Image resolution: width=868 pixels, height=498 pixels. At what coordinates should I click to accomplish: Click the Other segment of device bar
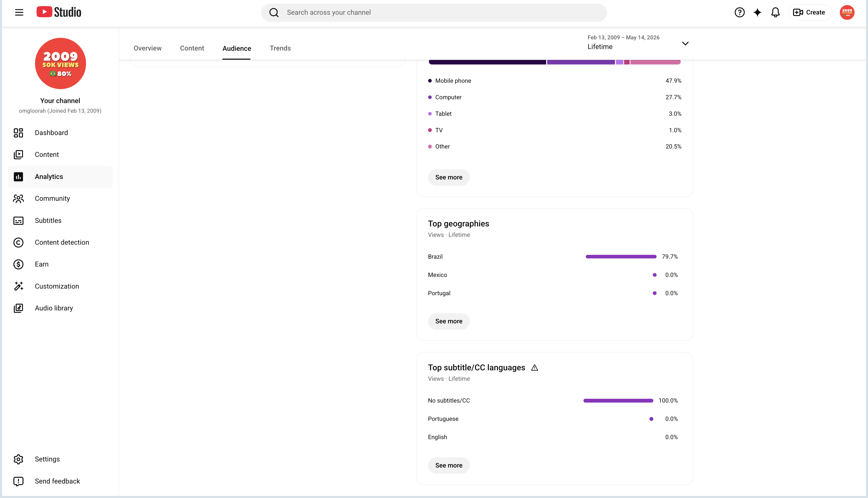click(655, 62)
